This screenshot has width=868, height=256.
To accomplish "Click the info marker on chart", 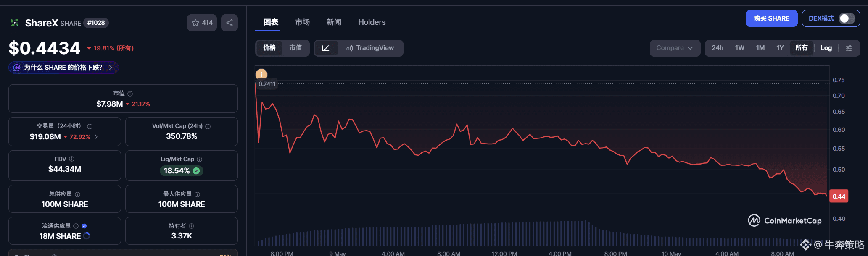I will [261, 74].
